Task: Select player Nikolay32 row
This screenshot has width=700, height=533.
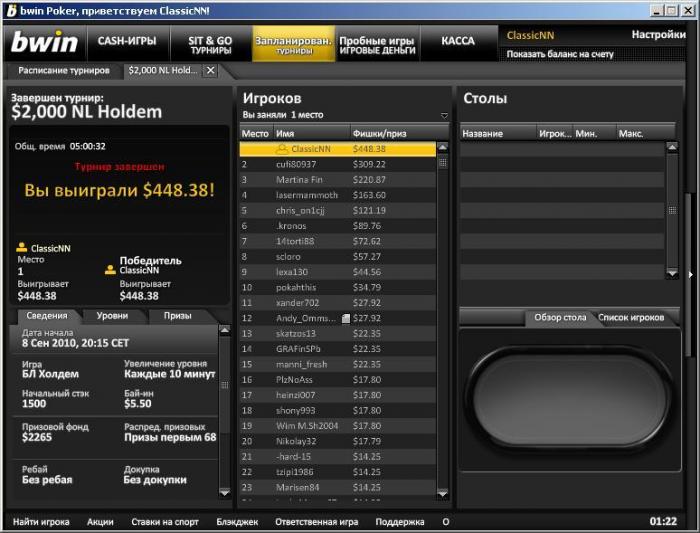Action: tap(338, 441)
